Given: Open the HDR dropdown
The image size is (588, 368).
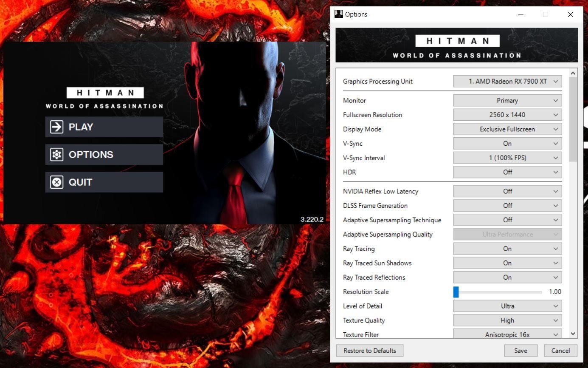Looking at the screenshot, I should coord(507,172).
